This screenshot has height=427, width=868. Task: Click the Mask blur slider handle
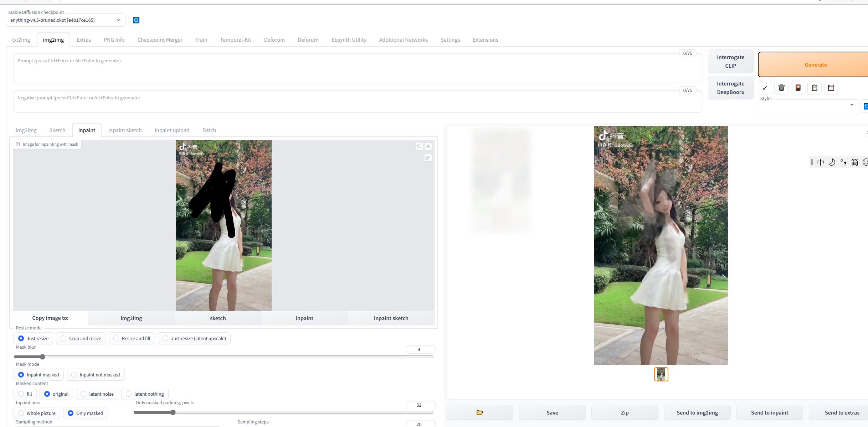tap(42, 357)
